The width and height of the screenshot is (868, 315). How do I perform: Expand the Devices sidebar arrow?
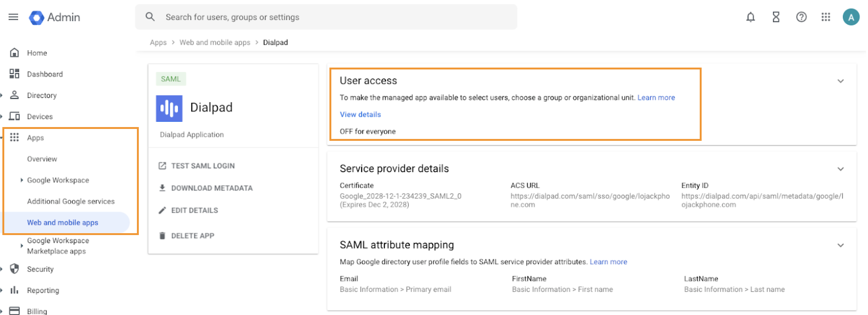click(x=1, y=116)
